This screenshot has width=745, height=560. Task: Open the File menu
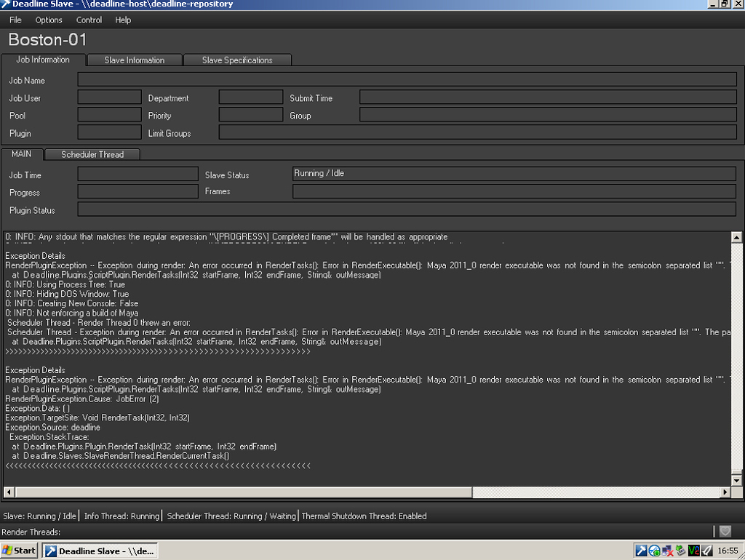coord(15,20)
